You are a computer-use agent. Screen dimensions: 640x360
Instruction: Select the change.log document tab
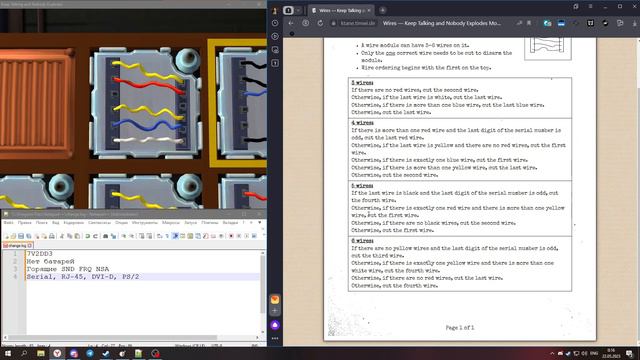(x=18, y=245)
